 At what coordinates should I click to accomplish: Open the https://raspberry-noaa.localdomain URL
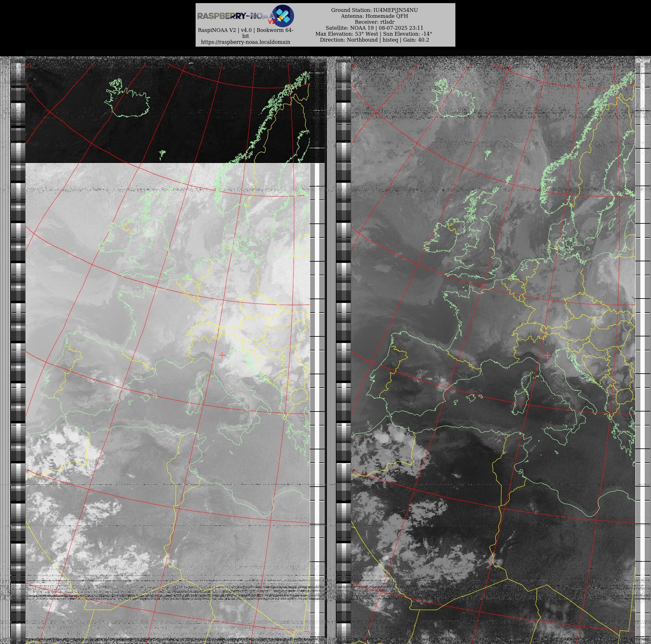[245, 42]
